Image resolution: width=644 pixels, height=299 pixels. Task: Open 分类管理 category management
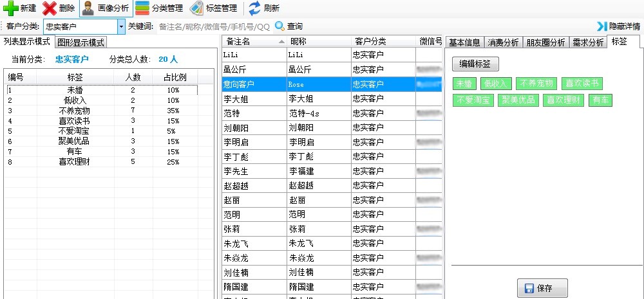(x=142, y=8)
